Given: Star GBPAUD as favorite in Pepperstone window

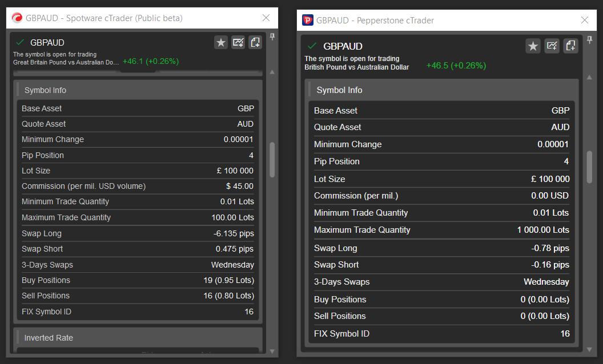Looking at the screenshot, I should 533,46.
